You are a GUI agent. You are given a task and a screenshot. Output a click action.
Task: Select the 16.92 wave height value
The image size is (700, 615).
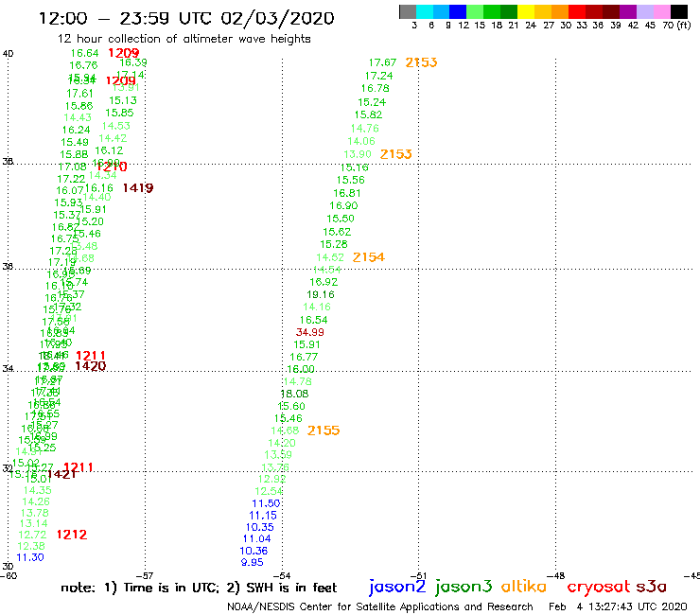[324, 282]
